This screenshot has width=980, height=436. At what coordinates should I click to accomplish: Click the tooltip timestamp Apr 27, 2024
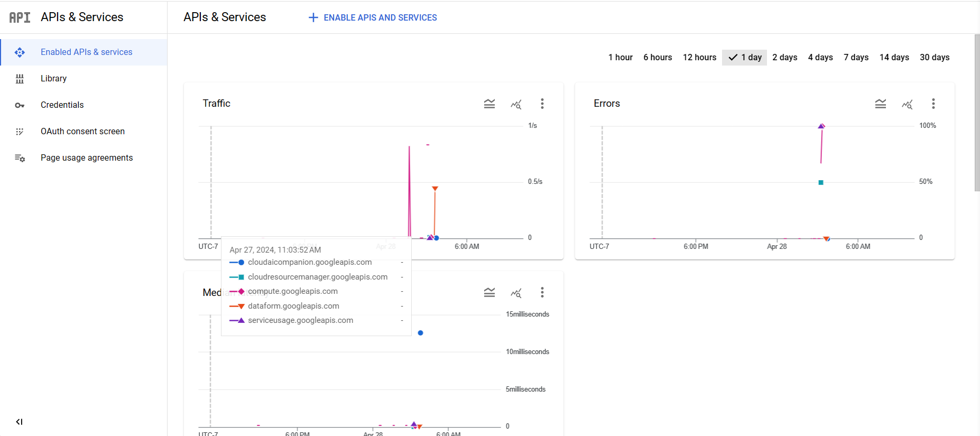(275, 250)
